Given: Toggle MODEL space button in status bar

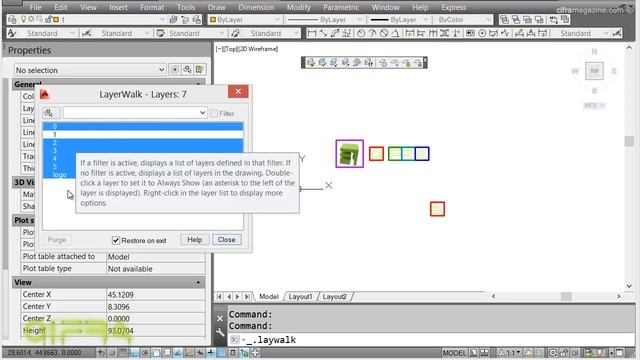Looking at the screenshot, I should point(454,353).
